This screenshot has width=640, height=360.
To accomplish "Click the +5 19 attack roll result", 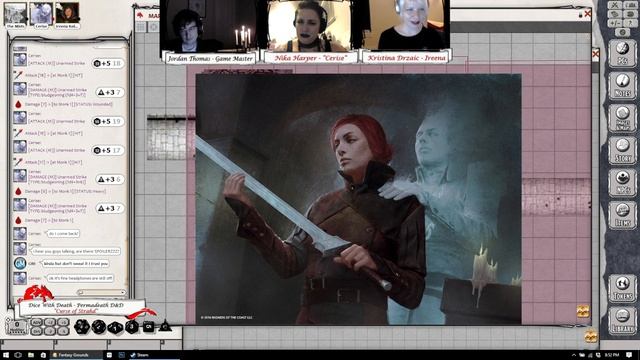I will (108, 121).
